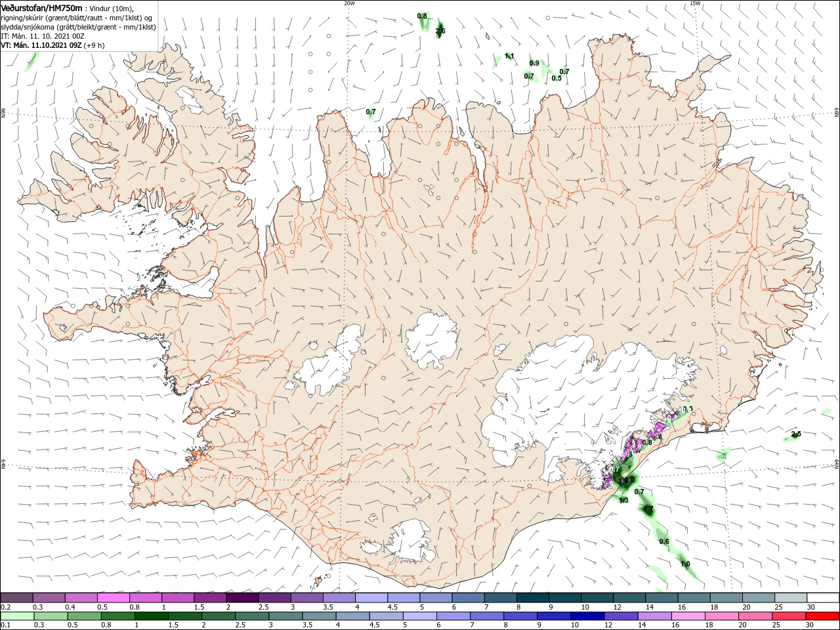Click the palest green swatch starting the lower legend
840x630 pixels.
pos(16,616)
